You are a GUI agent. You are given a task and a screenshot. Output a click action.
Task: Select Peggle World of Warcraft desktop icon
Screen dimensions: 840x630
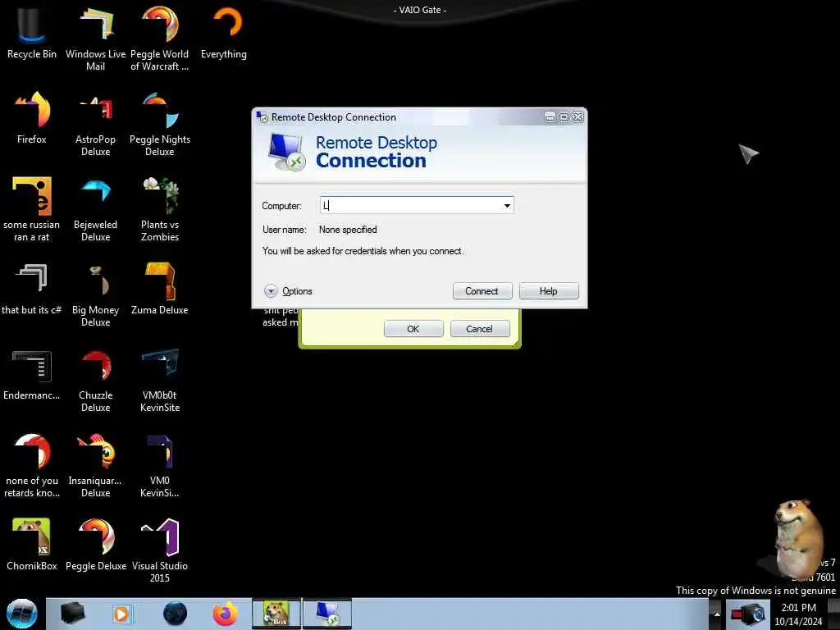[160, 39]
